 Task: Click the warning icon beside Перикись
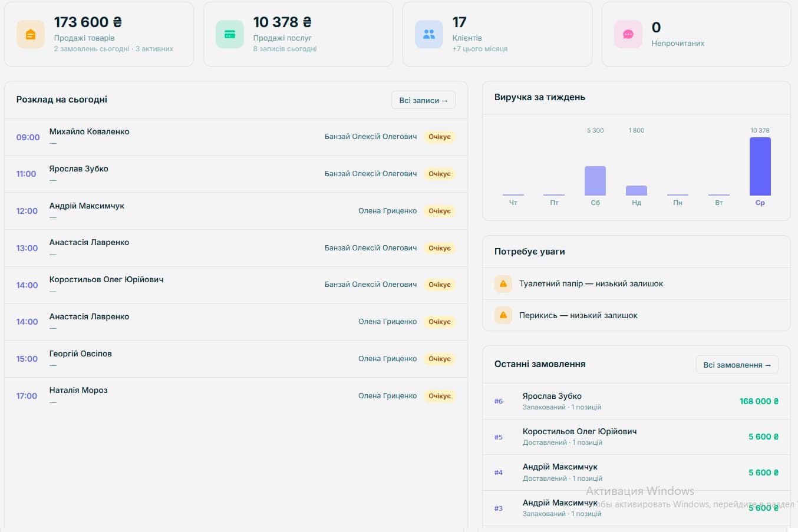click(x=503, y=315)
